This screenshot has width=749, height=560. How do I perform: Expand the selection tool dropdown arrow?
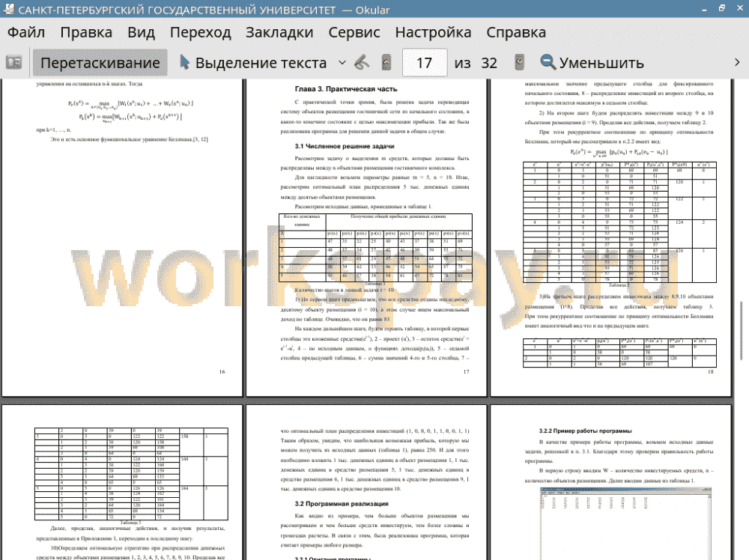(342, 63)
